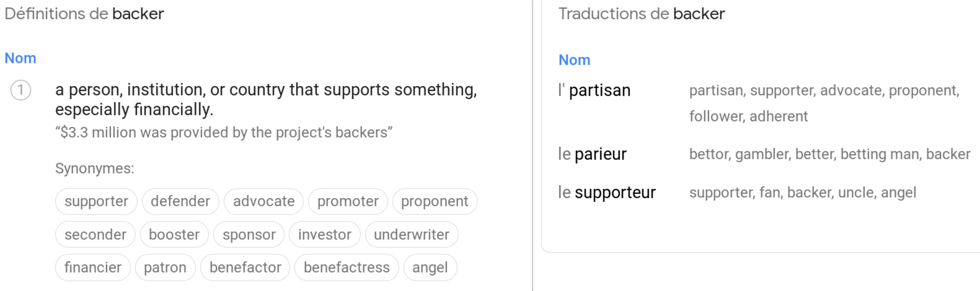Screen dimensions: 980x291
Task: Click the circled number 1 definition marker
Action: [20, 90]
